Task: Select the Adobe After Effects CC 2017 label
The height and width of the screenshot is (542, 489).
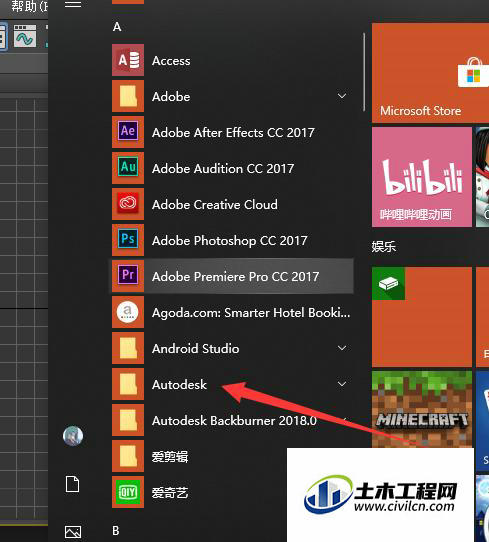Action: [x=233, y=133]
